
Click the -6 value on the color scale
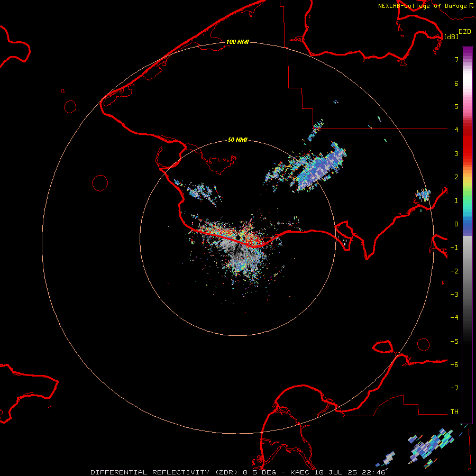click(x=454, y=365)
